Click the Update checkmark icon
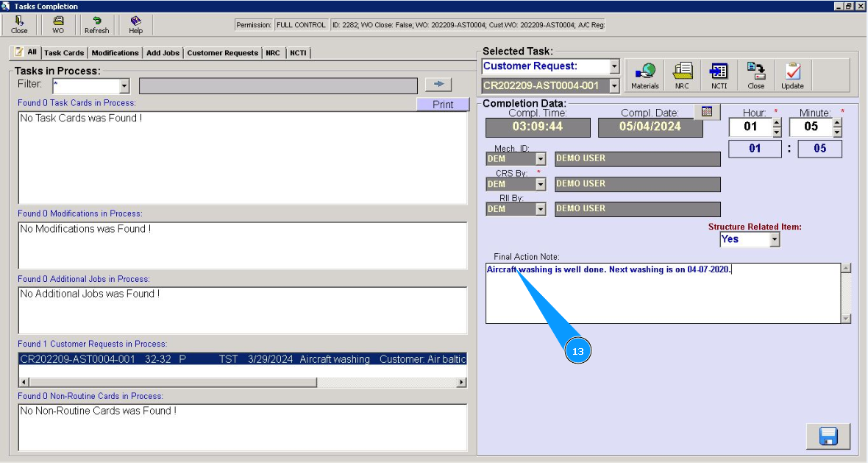868x463 pixels. coord(793,75)
